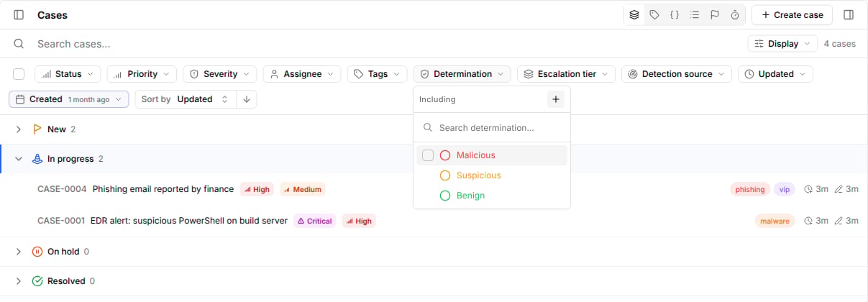Viewport: 868px width, 302px height.
Task: Expand the On hold group
Action: (x=19, y=252)
